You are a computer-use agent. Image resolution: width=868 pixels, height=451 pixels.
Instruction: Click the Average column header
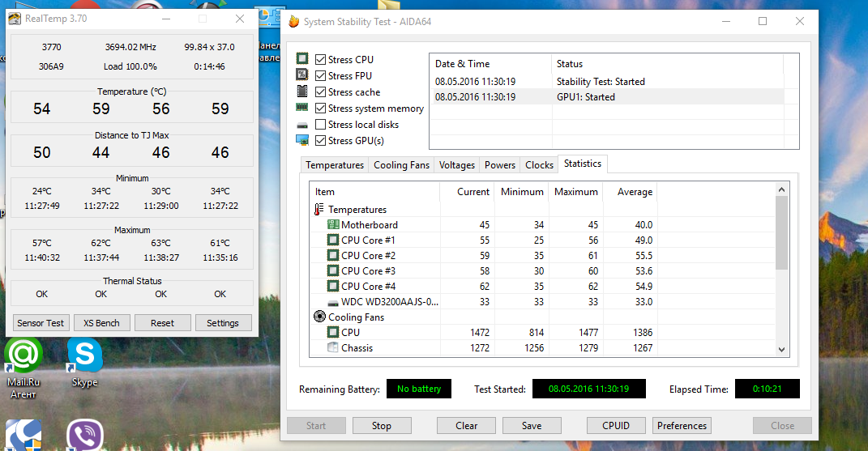pyautogui.click(x=630, y=192)
